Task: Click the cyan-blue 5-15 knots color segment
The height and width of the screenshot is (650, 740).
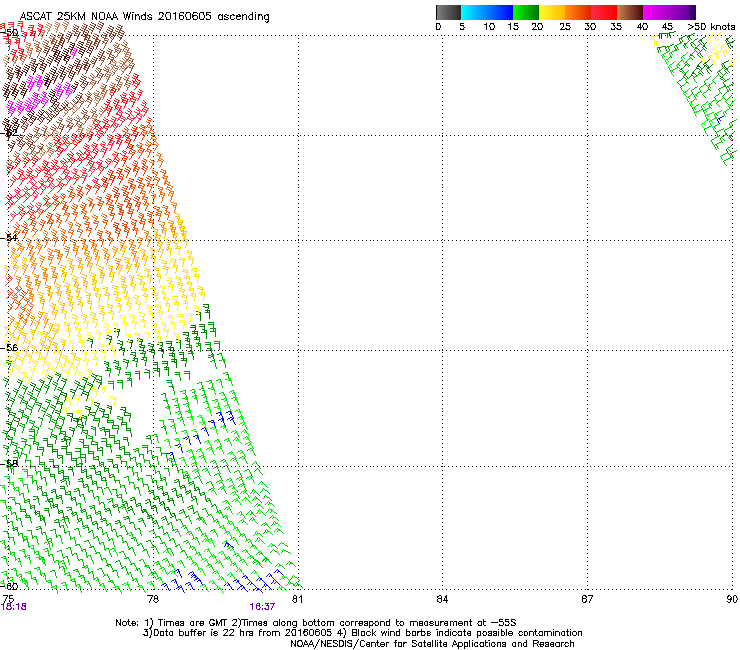Action: [x=487, y=12]
